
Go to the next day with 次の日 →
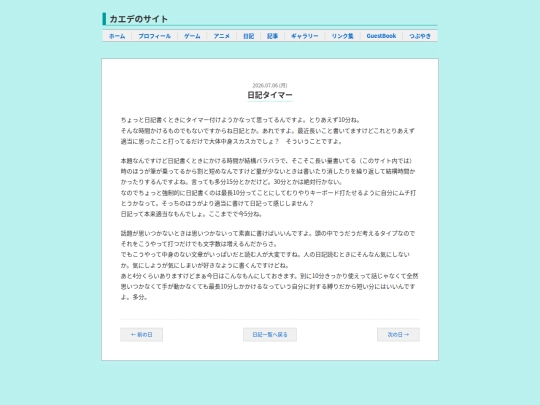tap(398, 334)
